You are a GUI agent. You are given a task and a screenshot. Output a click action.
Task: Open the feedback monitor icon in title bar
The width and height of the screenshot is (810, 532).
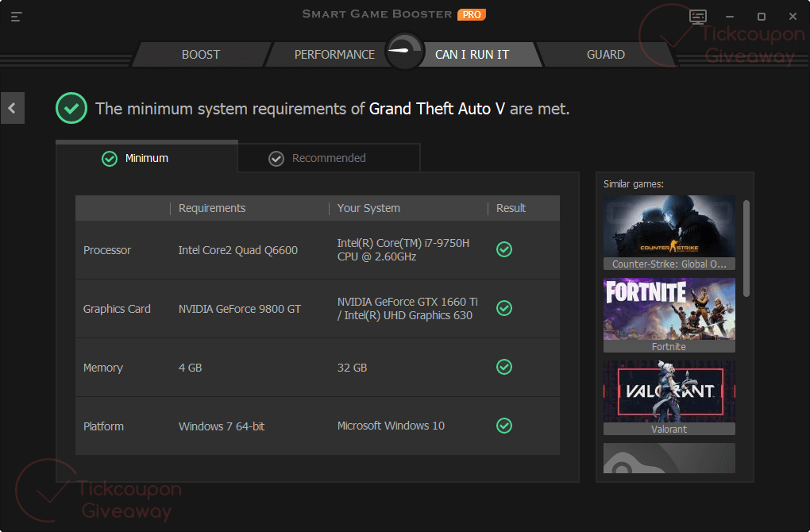click(x=698, y=17)
